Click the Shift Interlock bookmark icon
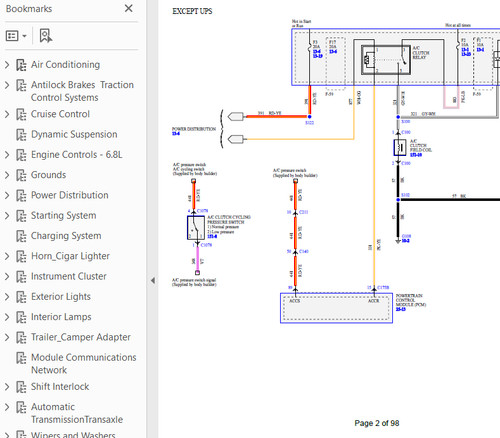The image size is (500, 438). coord(21,387)
